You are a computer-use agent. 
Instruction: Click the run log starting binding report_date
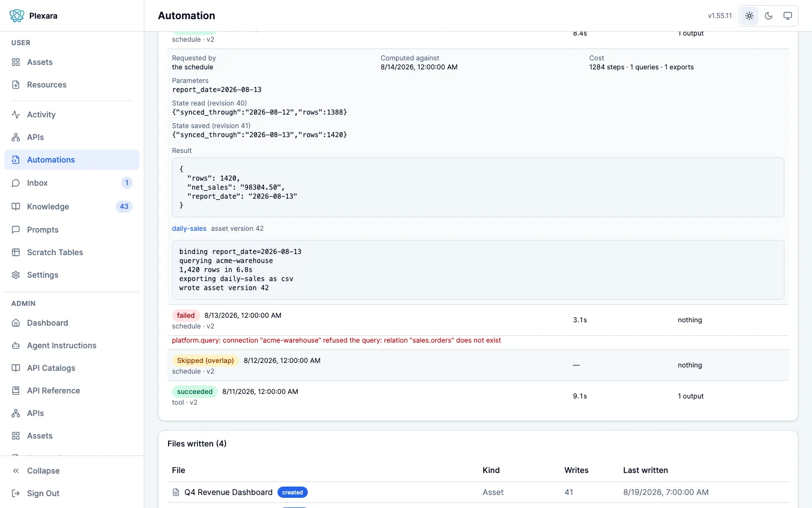point(478,270)
